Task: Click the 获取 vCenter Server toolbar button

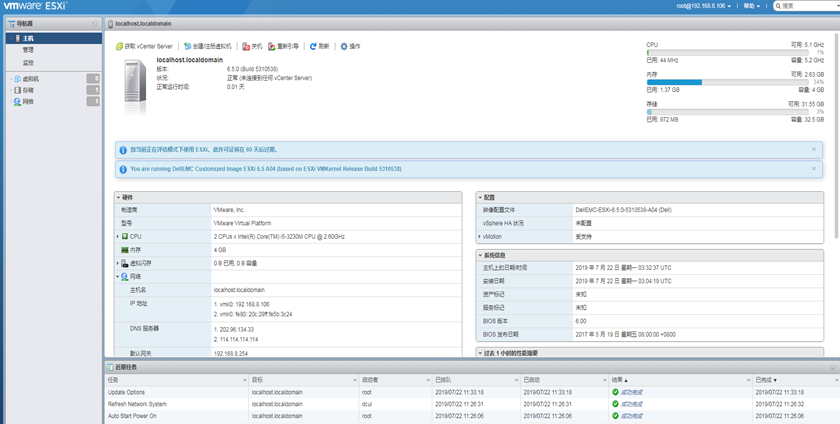Action: point(145,47)
